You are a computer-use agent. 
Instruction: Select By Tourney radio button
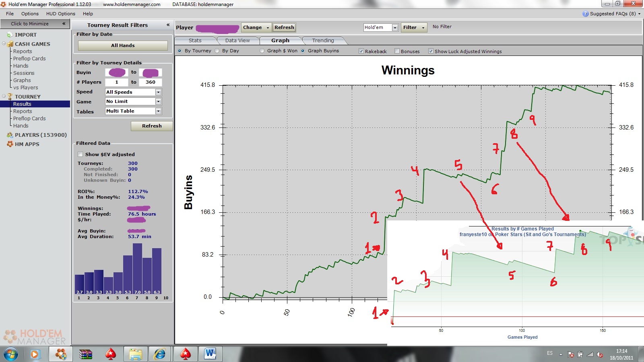pyautogui.click(x=180, y=51)
